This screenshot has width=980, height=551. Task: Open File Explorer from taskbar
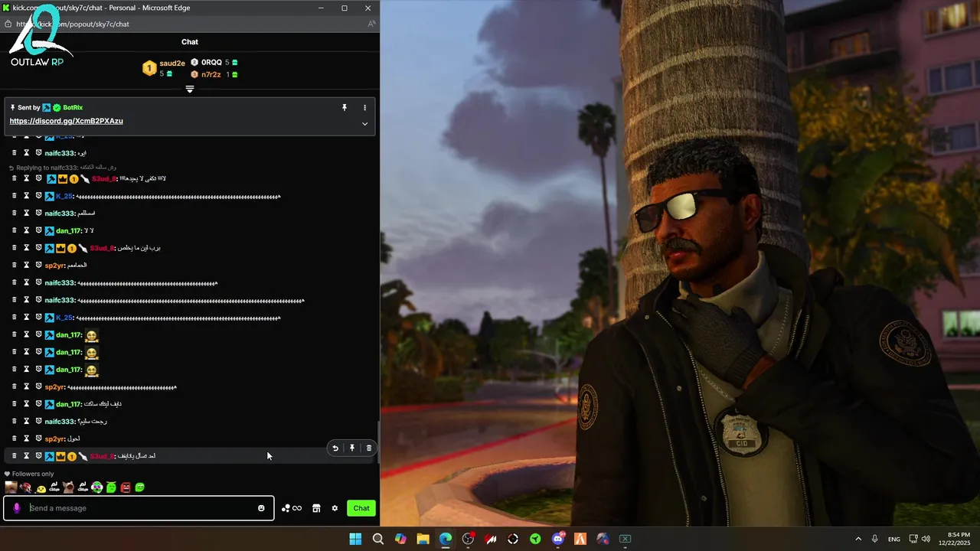pos(423,539)
